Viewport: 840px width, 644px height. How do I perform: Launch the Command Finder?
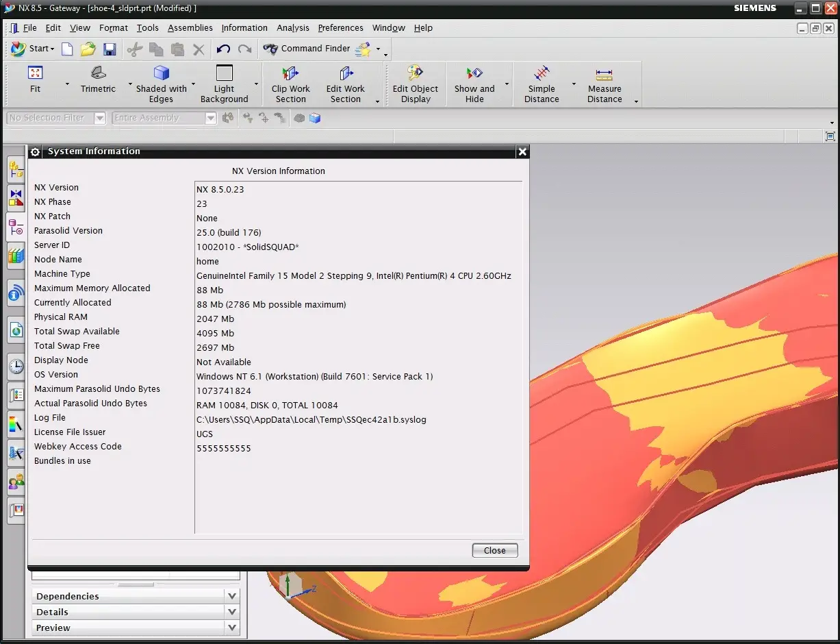pos(307,49)
